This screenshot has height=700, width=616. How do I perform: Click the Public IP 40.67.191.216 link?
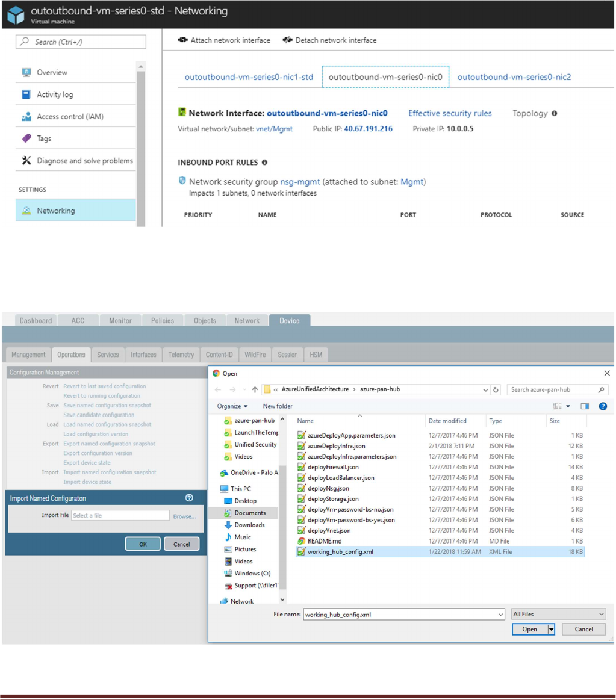coord(368,129)
